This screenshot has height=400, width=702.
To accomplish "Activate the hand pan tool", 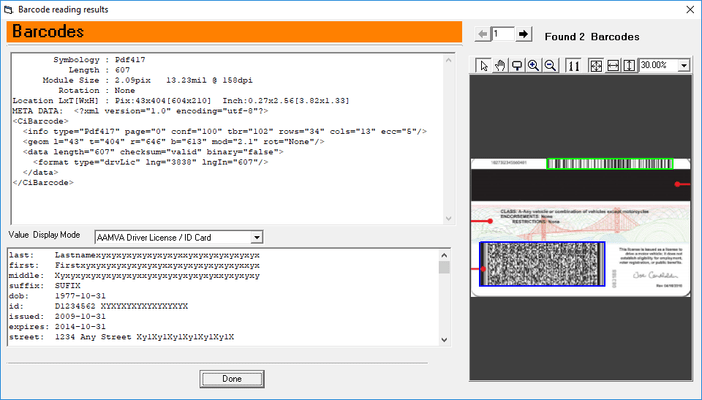I will (x=500, y=65).
